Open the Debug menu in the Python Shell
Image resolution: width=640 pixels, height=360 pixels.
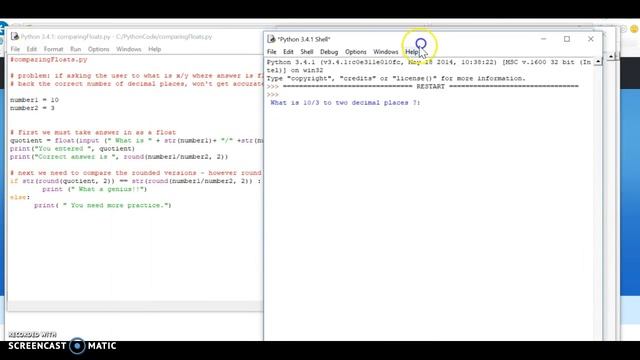[x=329, y=52]
